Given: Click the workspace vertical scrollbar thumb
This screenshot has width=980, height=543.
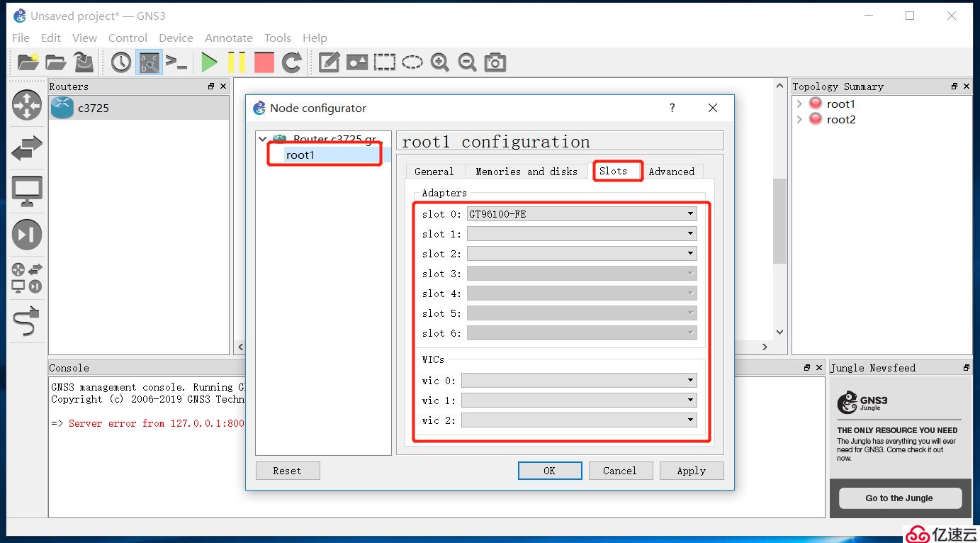Looking at the screenshot, I should (x=779, y=220).
